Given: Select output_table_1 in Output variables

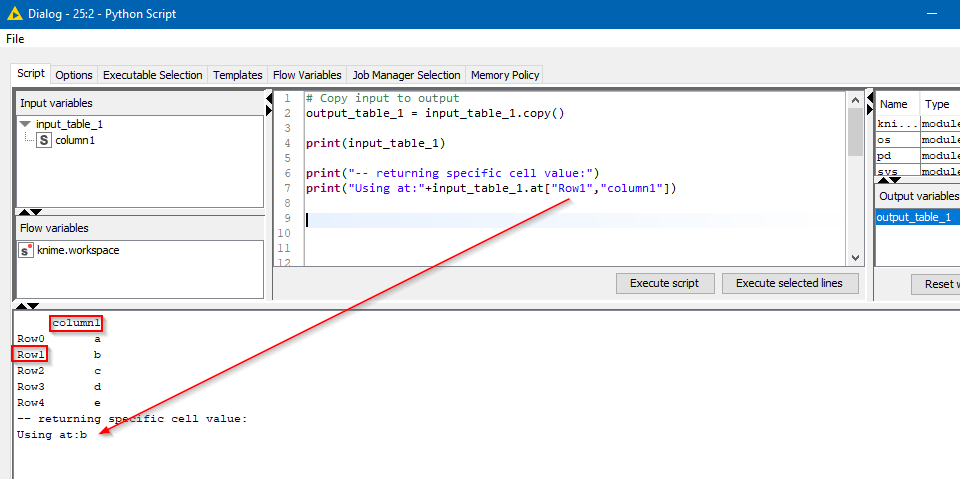Looking at the screenshot, I should tap(911, 217).
